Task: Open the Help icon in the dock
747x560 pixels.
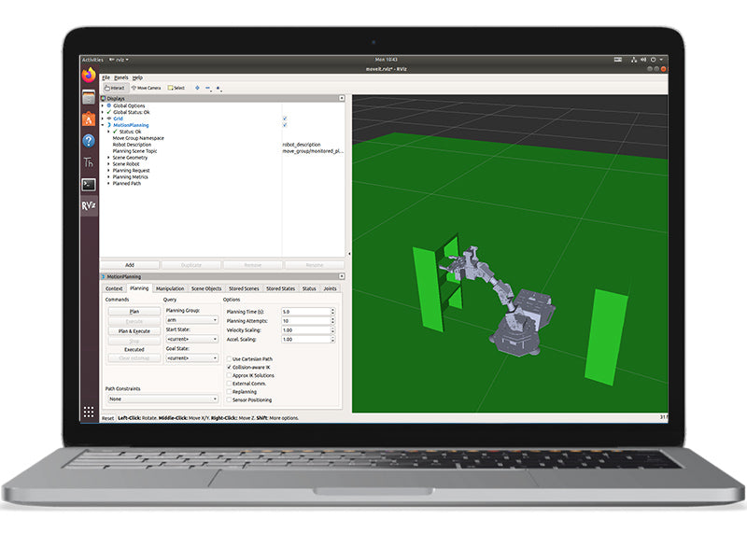Action: (89, 141)
